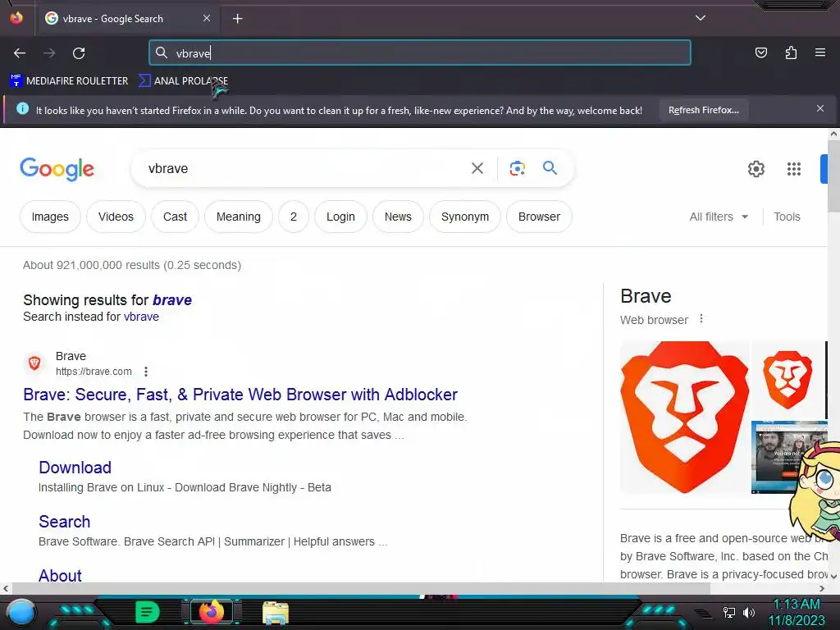Go to Google home via logo

coord(57,169)
